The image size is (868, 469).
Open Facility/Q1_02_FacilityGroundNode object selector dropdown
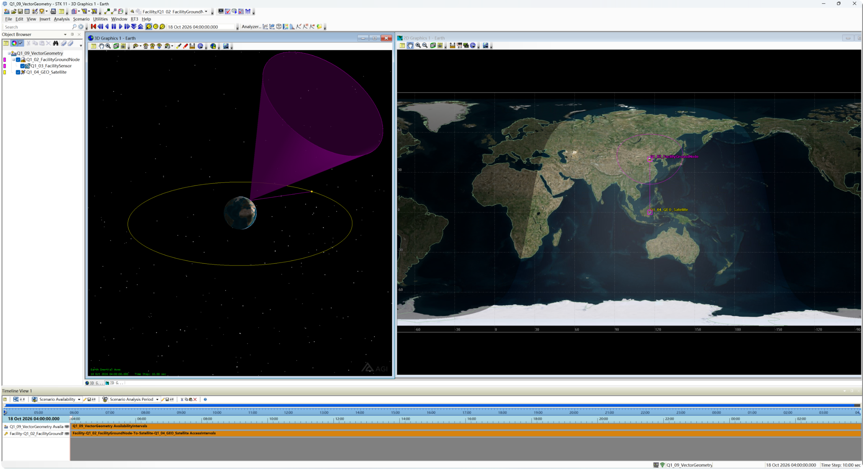[x=206, y=11]
